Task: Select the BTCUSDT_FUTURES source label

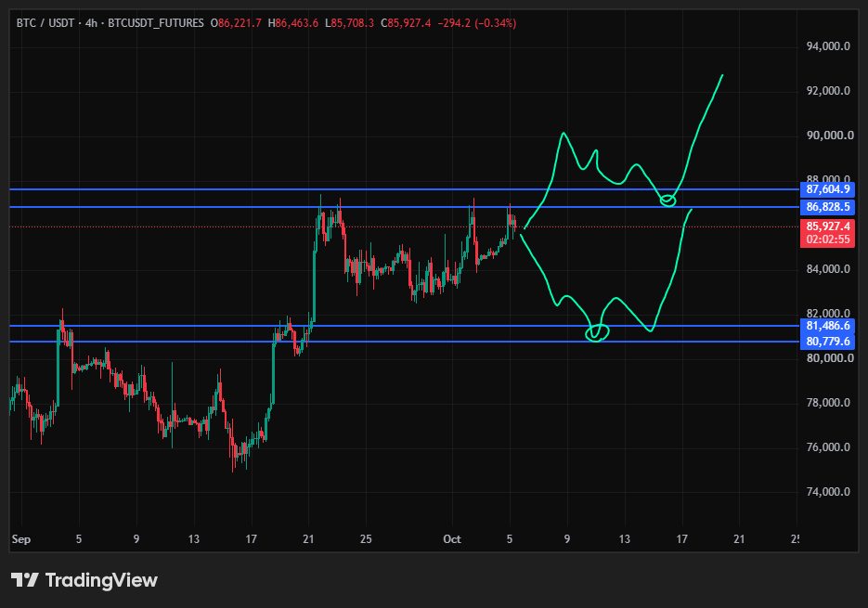Action: [x=156, y=23]
